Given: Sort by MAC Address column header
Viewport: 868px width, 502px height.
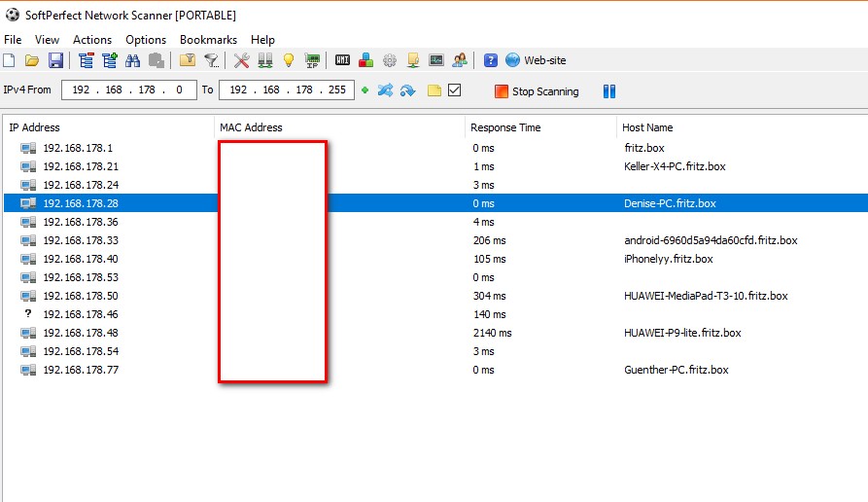Looking at the screenshot, I should (339, 127).
